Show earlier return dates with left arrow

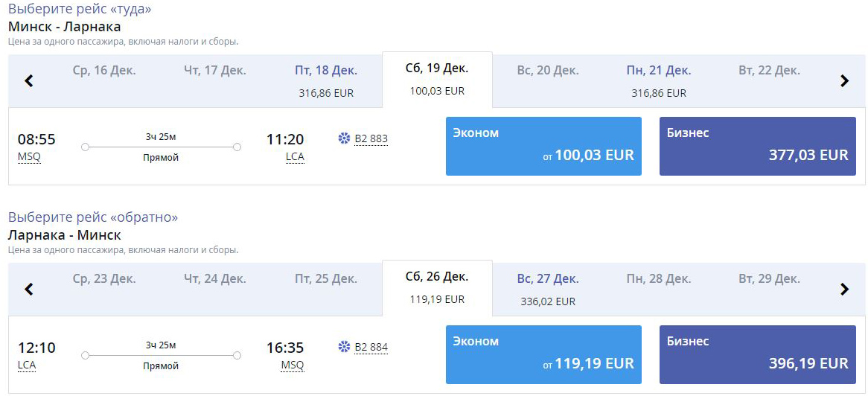(29, 289)
